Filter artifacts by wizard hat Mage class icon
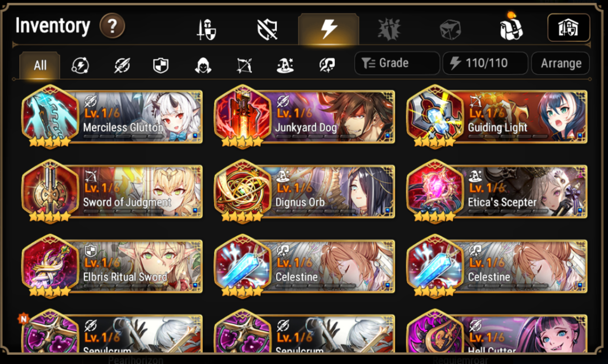Image resolution: width=608 pixels, height=364 pixels. coord(285,65)
